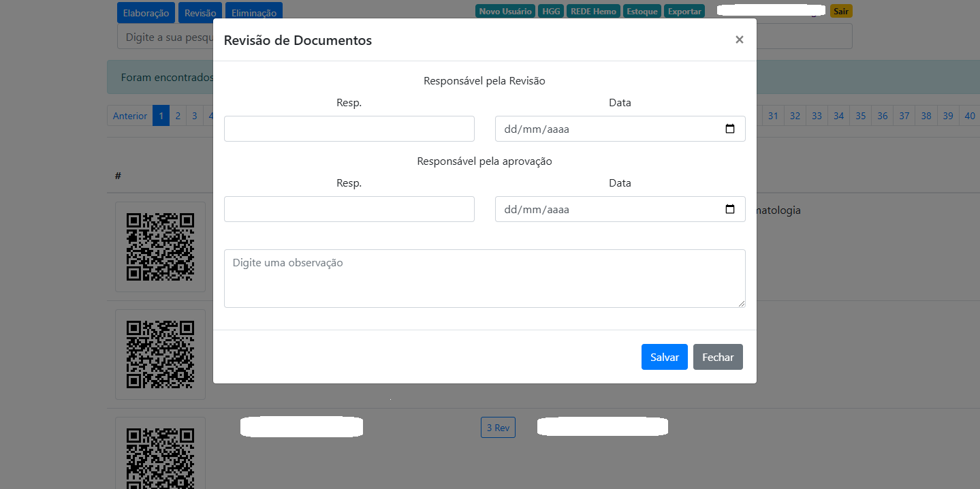
Task: Go to pagination page 3
Action: 194,116
